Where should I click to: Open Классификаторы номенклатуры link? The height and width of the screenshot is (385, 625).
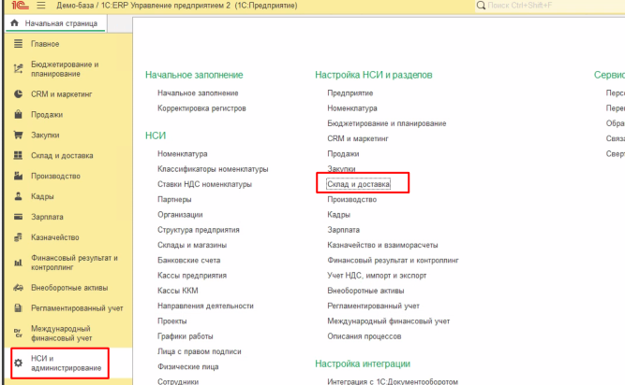tap(212, 169)
